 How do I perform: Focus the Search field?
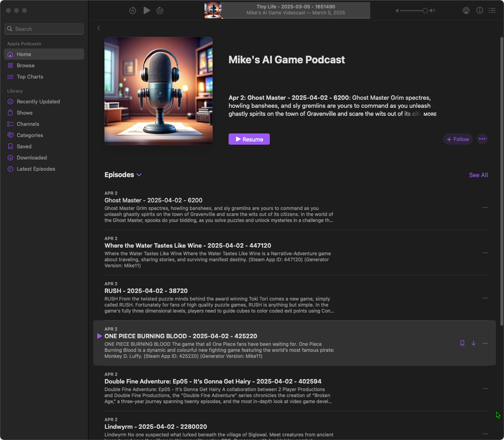(x=44, y=29)
